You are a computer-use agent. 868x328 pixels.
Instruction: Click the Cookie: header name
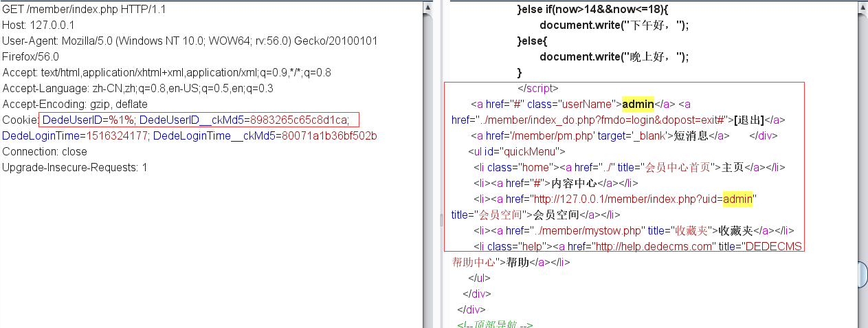point(21,120)
